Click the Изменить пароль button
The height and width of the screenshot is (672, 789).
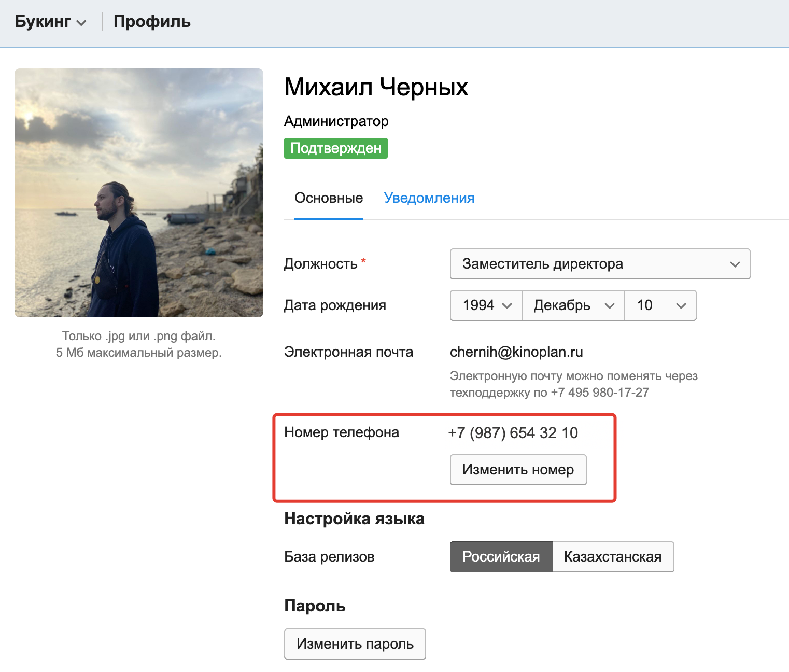point(355,644)
